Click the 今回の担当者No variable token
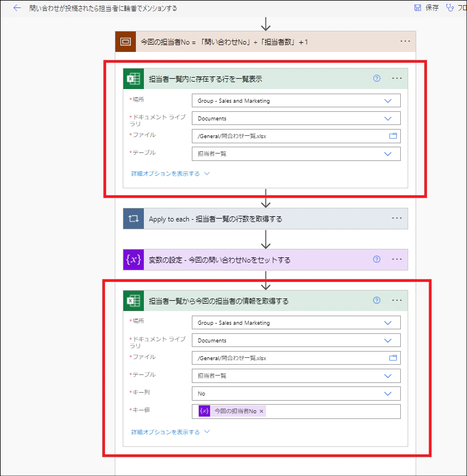The width and height of the screenshot is (467, 476). click(232, 411)
